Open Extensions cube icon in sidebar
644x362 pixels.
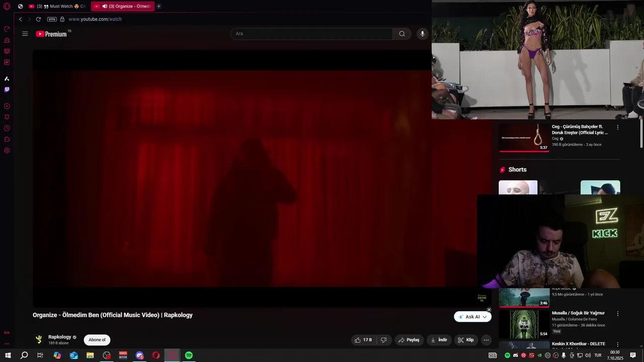pyautogui.click(x=7, y=139)
